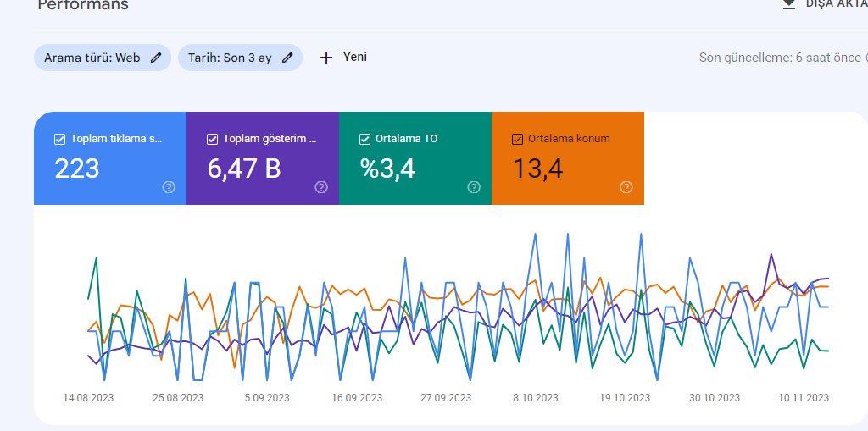
Task: Click the 8.10.2023 date on chart axis
Action: [x=536, y=398]
